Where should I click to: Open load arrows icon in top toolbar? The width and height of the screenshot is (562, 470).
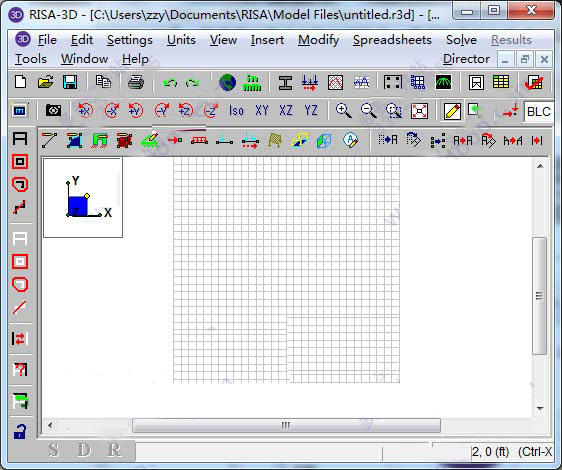310,82
